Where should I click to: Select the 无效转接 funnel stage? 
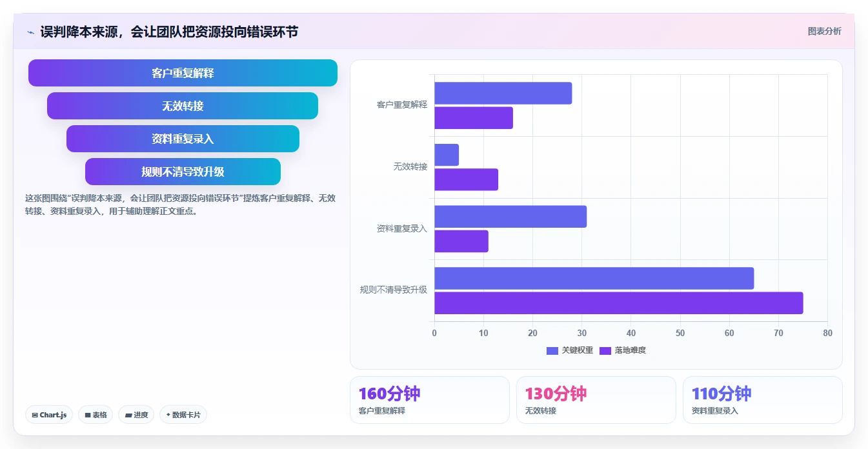click(x=183, y=106)
